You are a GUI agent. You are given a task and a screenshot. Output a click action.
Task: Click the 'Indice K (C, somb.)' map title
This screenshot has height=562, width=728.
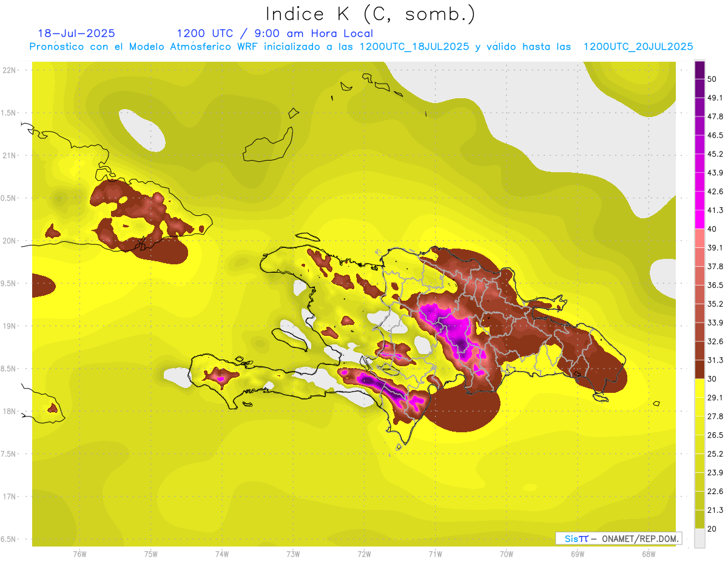pyautogui.click(x=370, y=15)
